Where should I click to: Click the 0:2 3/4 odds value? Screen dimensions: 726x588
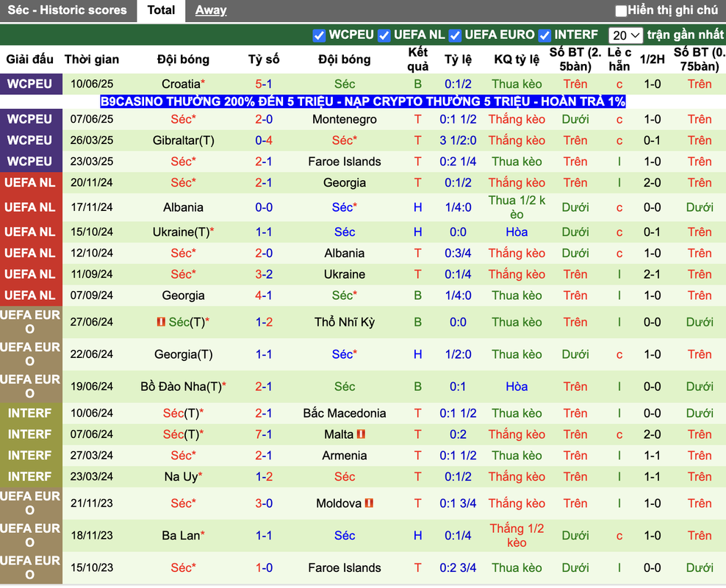[x=458, y=568]
